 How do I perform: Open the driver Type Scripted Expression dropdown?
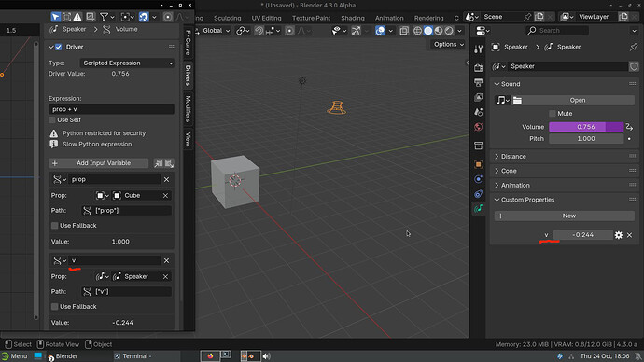(x=127, y=63)
